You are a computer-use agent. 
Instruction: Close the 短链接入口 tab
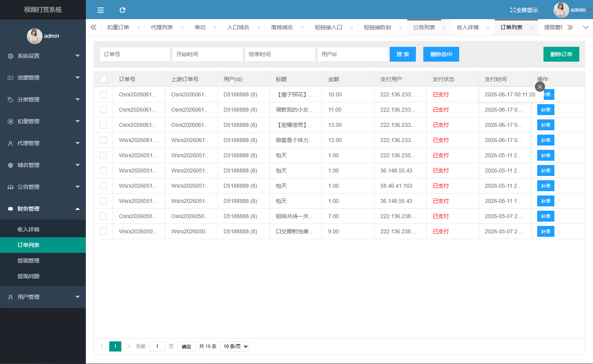[x=352, y=27]
